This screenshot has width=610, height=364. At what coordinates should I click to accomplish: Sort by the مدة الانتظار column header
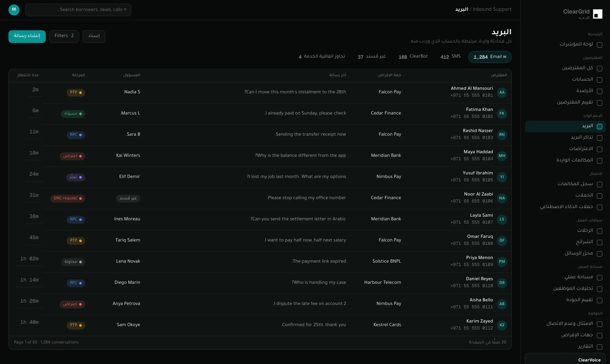[28, 75]
